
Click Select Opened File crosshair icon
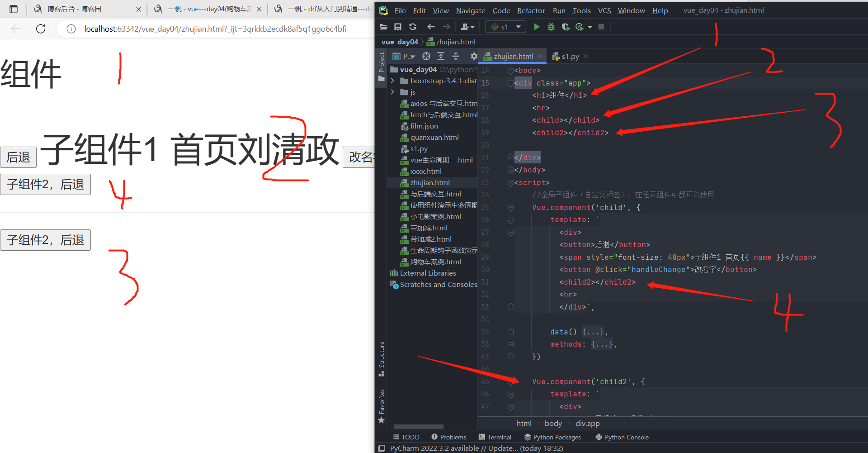(x=426, y=56)
